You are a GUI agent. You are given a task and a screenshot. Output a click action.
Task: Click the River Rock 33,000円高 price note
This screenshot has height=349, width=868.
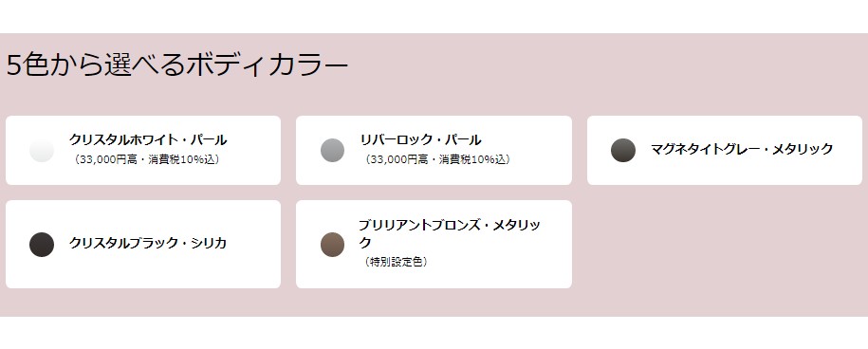[x=437, y=160]
